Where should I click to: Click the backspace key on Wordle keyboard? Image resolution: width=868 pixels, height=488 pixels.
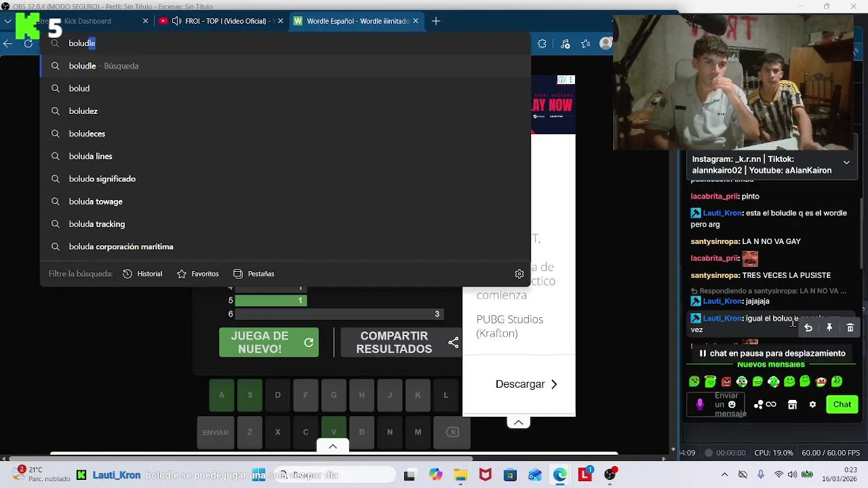[x=452, y=432]
